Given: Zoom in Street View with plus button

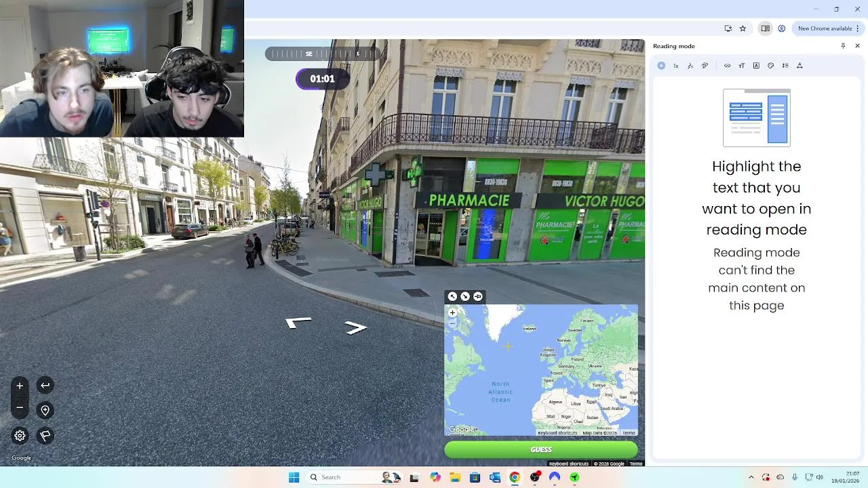Looking at the screenshot, I should (x=20, y=386).
